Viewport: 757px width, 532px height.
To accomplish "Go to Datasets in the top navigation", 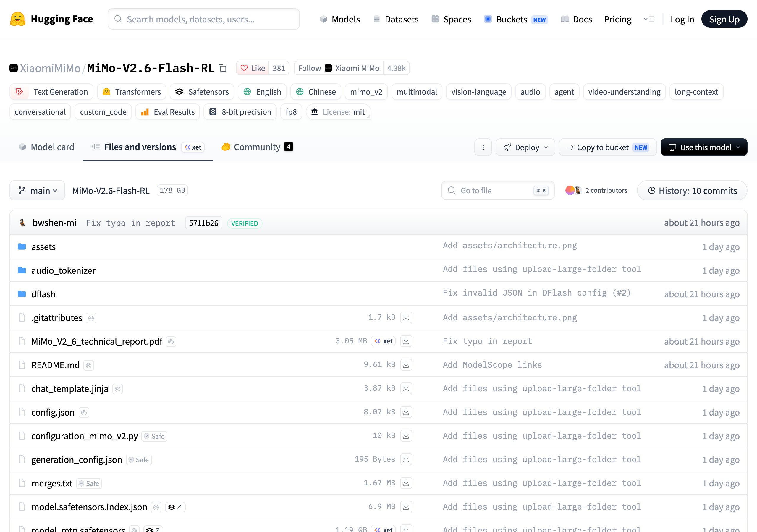I will point(396,19).
